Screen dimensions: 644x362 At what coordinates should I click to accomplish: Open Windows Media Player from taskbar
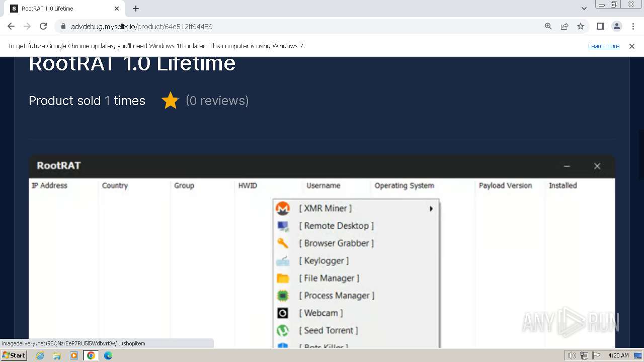point(74,355)
